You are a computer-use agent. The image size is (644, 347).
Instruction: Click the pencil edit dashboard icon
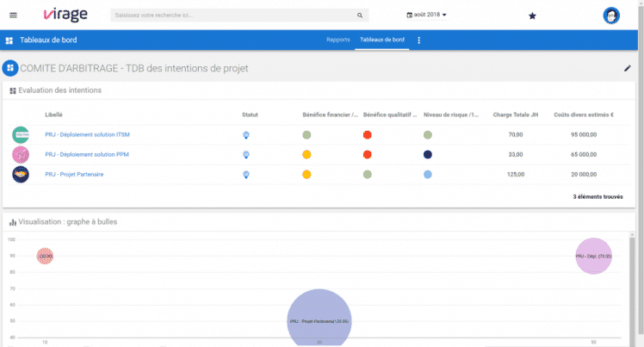pos(627,68)
